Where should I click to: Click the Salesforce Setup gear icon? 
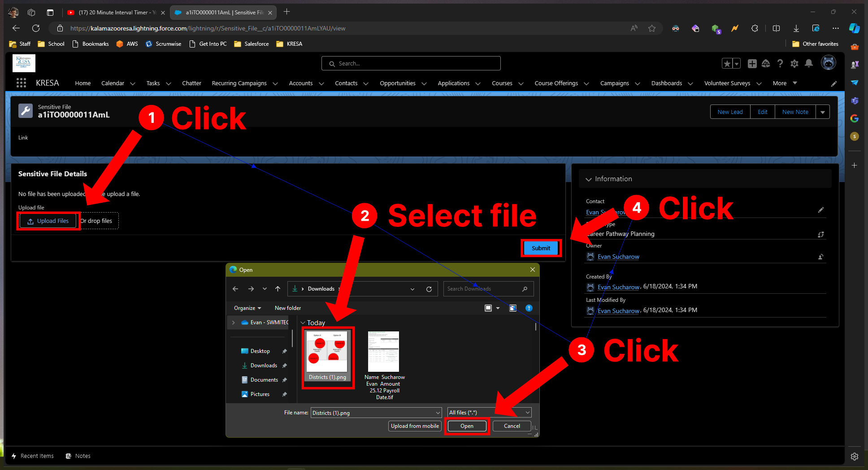(x=794, y=64)
